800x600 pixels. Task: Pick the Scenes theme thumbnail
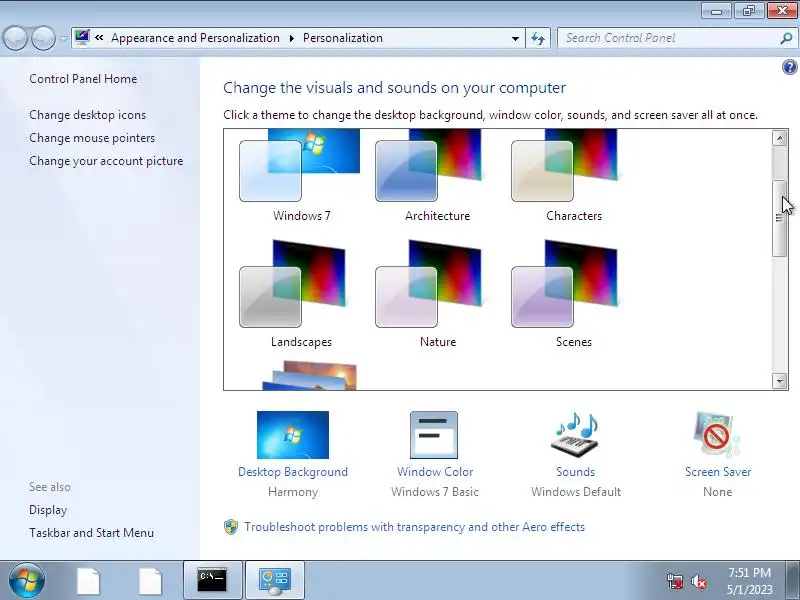564,284
